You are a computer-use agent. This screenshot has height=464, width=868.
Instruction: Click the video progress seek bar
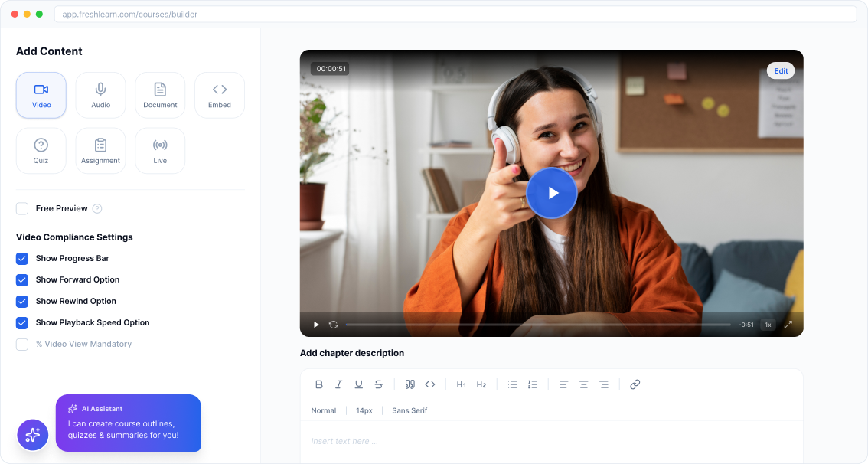[x=537, y=325]
